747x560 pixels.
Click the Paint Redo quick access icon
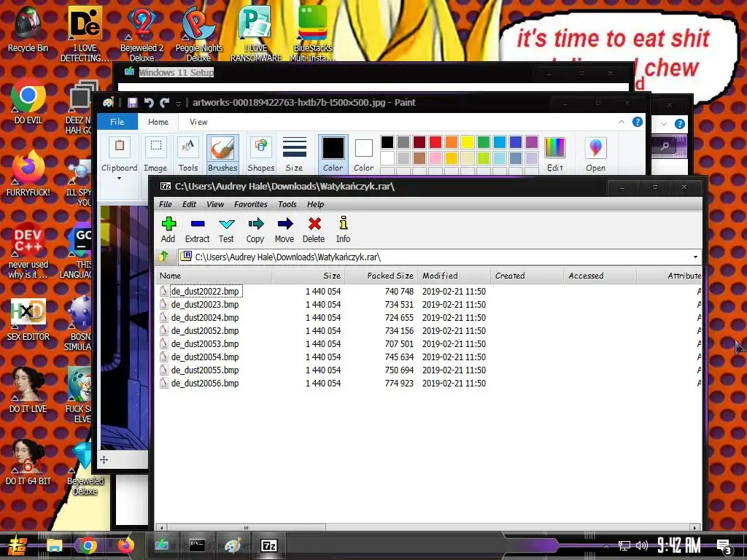[165, 102]
